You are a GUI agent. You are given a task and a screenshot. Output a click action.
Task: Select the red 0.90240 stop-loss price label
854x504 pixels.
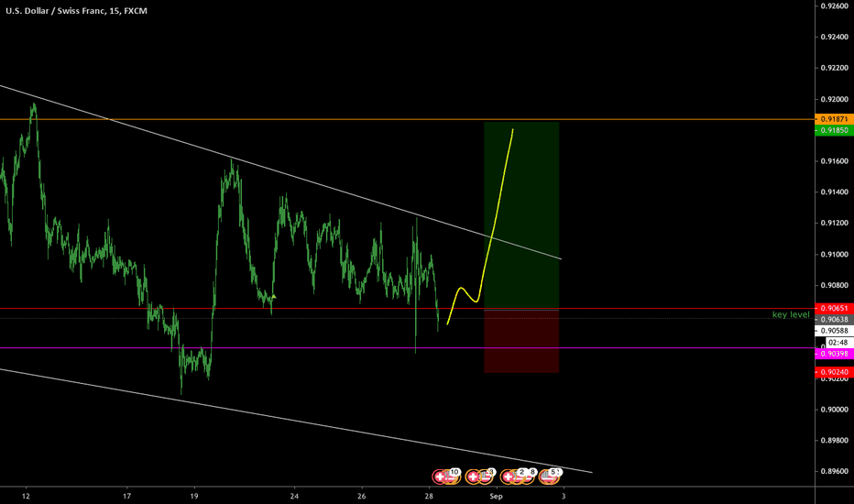[834, 372]
